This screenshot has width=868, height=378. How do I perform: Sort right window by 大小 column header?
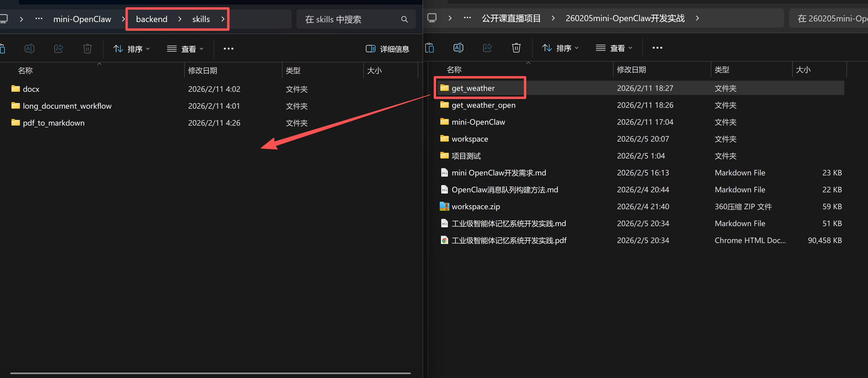(803, 69)
